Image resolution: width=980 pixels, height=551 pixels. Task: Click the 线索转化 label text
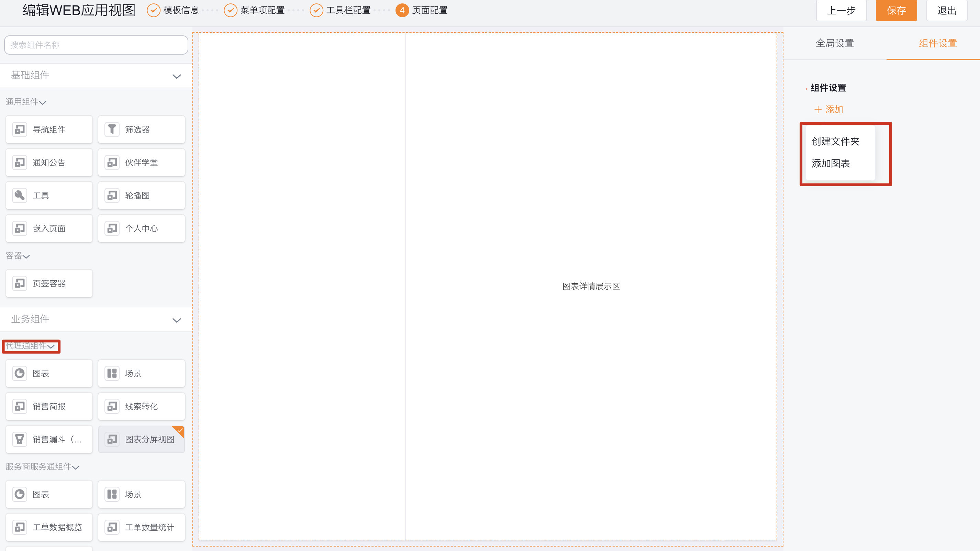[142, 406]
